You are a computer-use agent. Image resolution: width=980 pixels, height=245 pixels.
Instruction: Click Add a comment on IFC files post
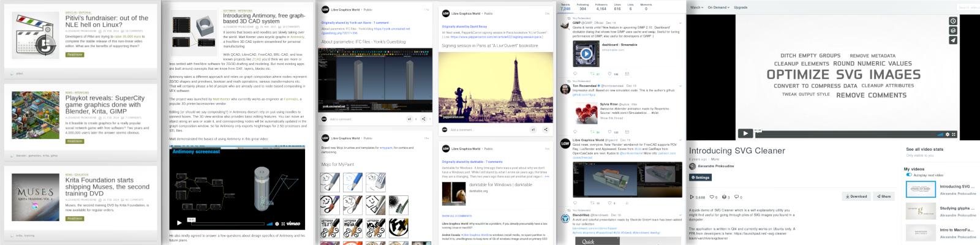coord(341,119)
